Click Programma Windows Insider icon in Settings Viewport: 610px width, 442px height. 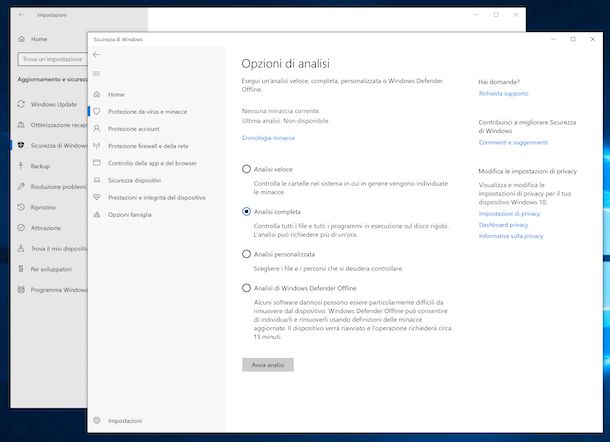click(x=21, y=289)
